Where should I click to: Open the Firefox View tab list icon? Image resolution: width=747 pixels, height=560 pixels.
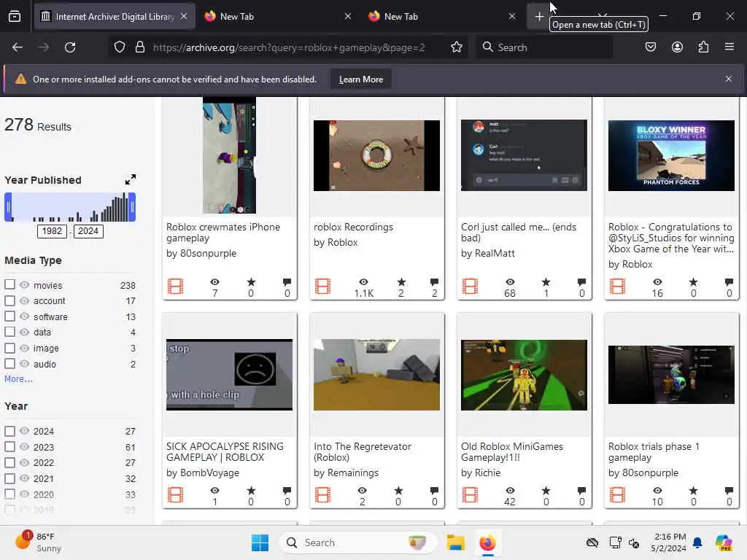point(15,17)
